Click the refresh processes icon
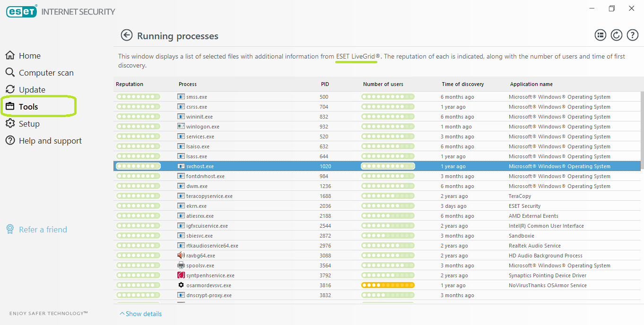 click(x=616, y=35)
